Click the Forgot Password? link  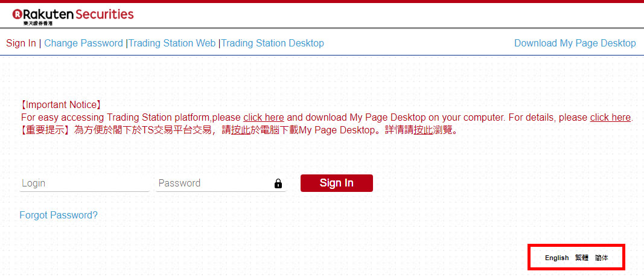pyautogui.click(x=59, y=215)
